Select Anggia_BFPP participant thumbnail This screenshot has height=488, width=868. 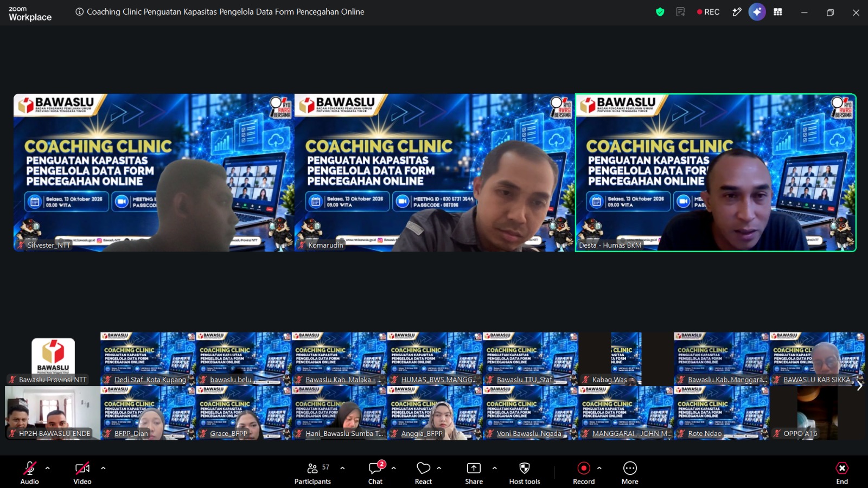pyautogui.click(x=435, y=413)
